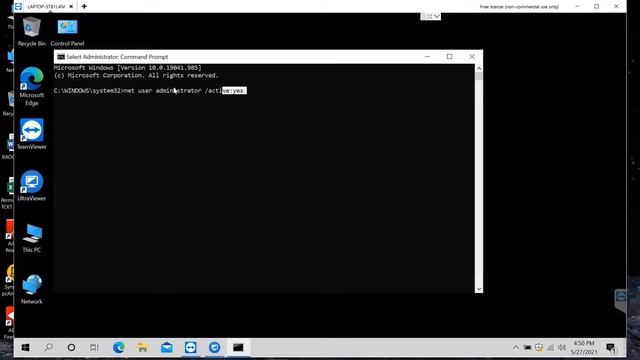Open the TeamViewer side panel icon at right edge
This screenshot has width=640, height=360.
(x=620, y=297)
